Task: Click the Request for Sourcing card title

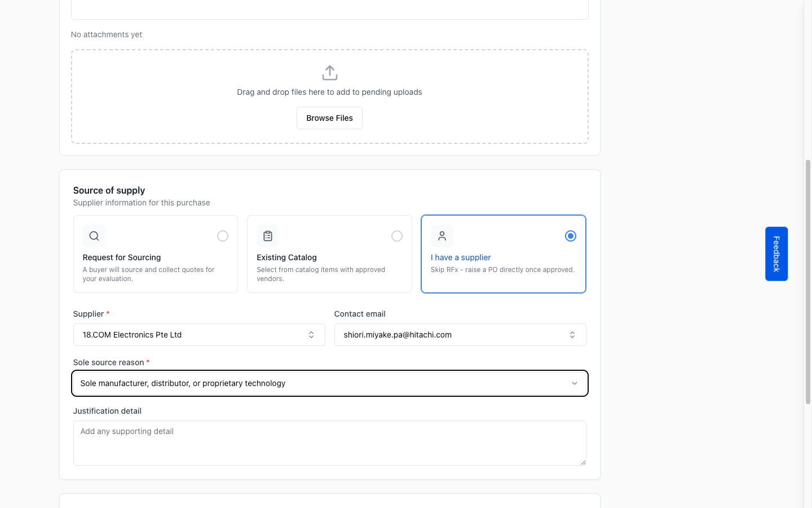Action: click(x=122, y=257)
